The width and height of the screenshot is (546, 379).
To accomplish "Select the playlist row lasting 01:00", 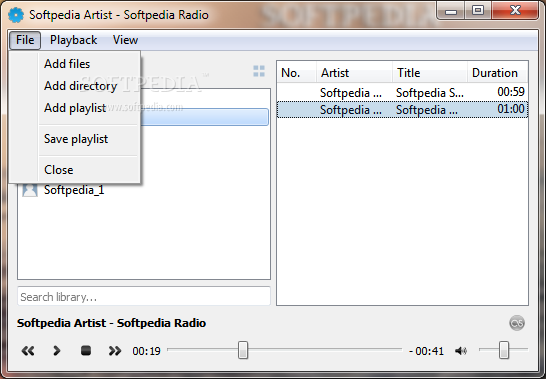I will [x=403, y=109].
